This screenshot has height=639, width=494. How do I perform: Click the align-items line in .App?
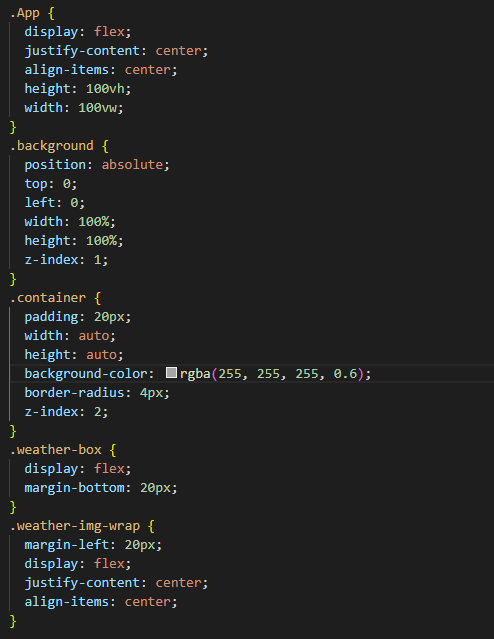click(101, 70)
